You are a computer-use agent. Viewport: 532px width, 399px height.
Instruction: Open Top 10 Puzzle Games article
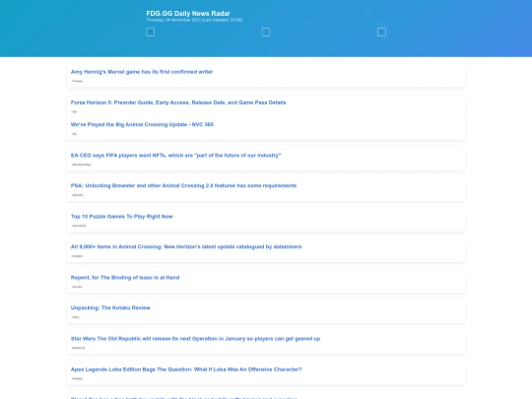122,217
